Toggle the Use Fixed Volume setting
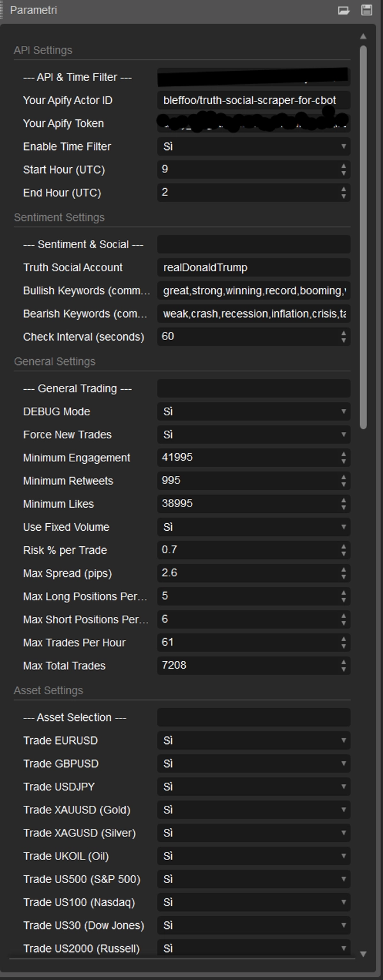The height and width of the screenshot is (980, 383). (253, 527)
